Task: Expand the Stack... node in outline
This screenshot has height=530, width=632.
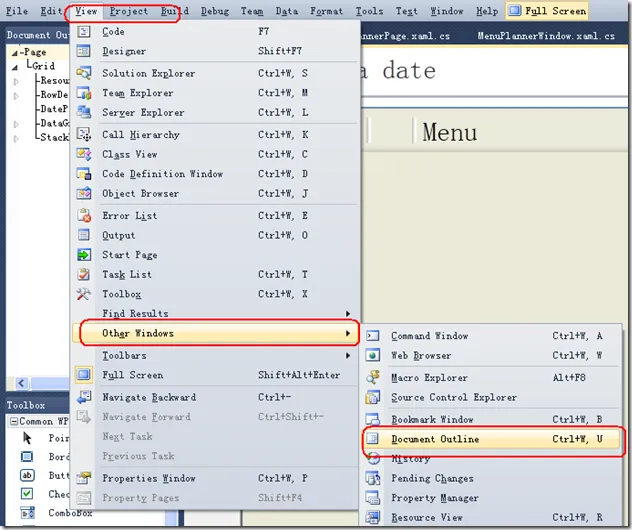Action: [x=16, y=138]
